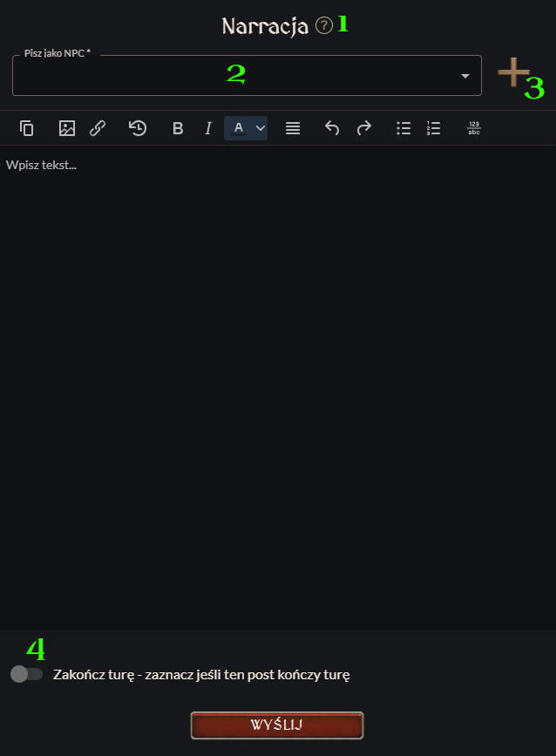
Task: Expand the Pisz jako NPC dropdown arrow
Action: click(x=464, y=76)
